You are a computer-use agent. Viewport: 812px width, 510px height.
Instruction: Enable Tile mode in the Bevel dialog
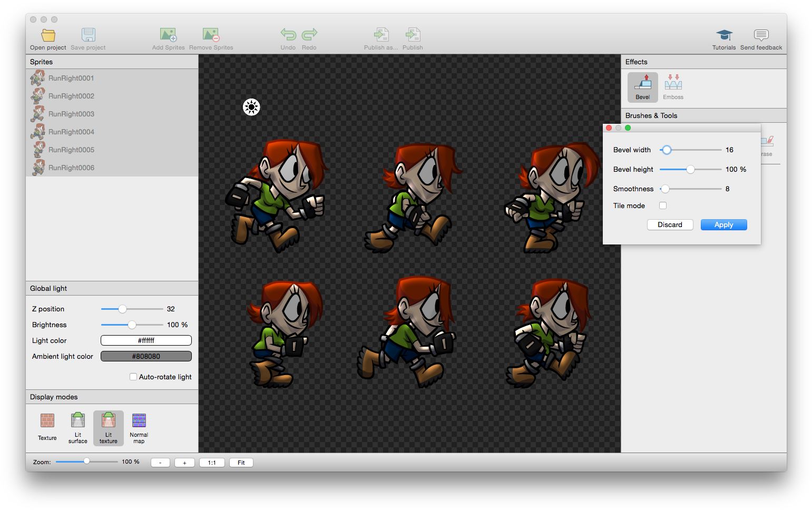tap(662, 205)
